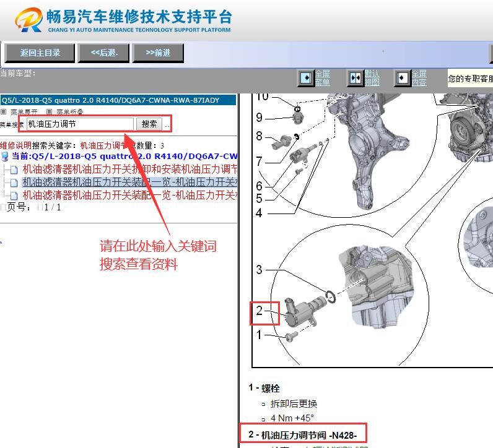Focus the 菜单搜索 keyword input field

(80, 124)
